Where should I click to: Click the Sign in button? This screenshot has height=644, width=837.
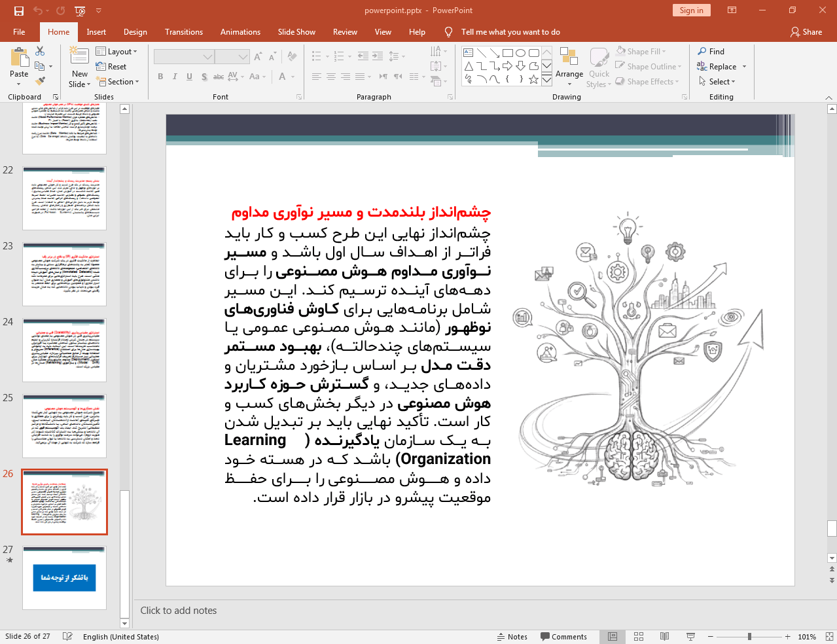[x=691, y=10]
